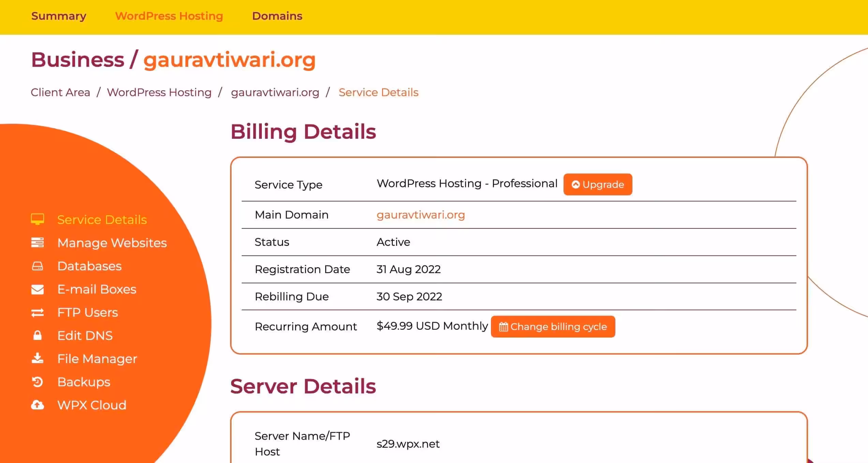Image resolution: width=868 pixels, height=463 pixels.
Task: Select WPX Cloud in the sidebar menu
Action: pos(92,405)
